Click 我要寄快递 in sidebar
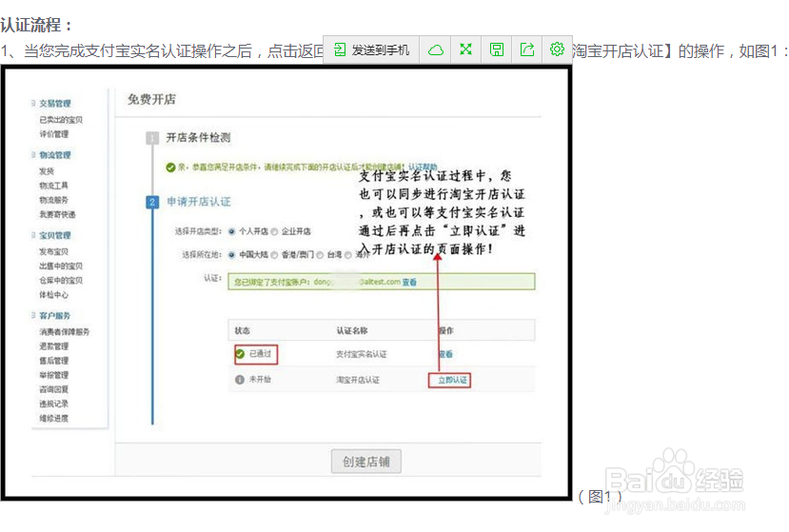The width and height of the screenshot is (789, 532). [x=57, y=214]
